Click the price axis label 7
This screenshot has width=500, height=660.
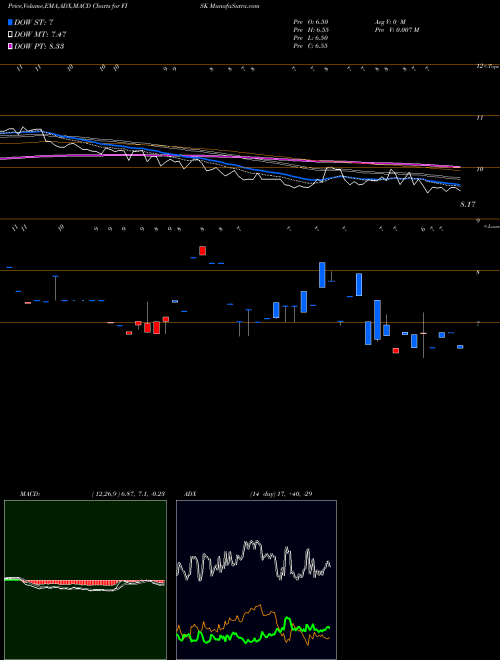click(478, 324)
